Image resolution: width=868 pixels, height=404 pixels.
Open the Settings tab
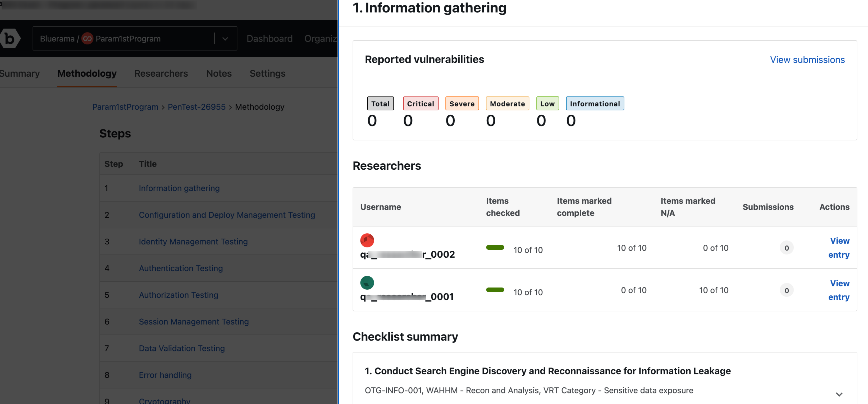(x=267, y=73)
